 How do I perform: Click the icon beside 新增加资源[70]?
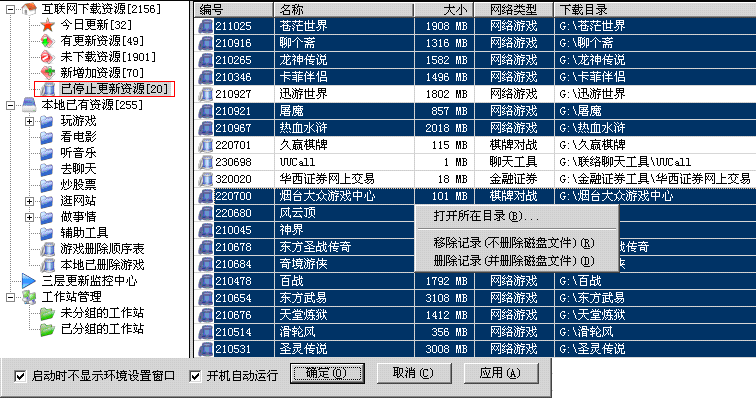48,73
